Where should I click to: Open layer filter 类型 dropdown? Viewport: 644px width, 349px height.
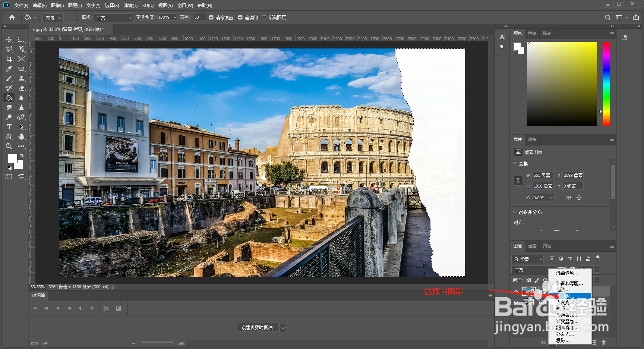pyautogui.click(x=528, y=259)
